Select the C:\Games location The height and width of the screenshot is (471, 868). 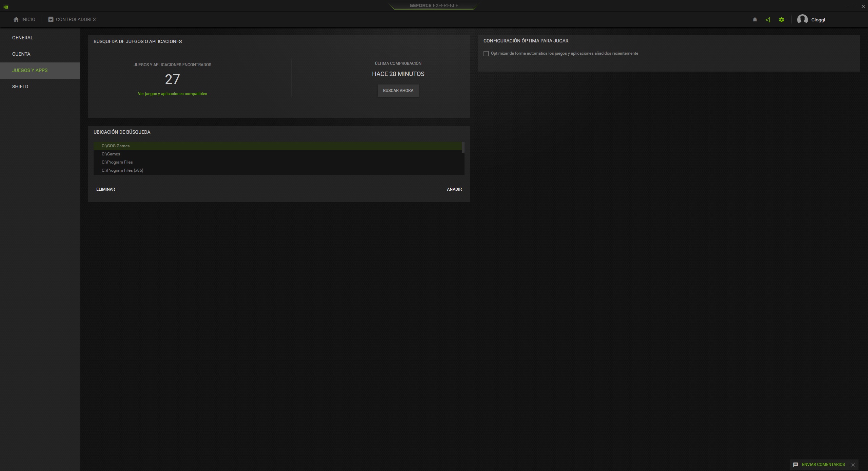pos(277,154)
